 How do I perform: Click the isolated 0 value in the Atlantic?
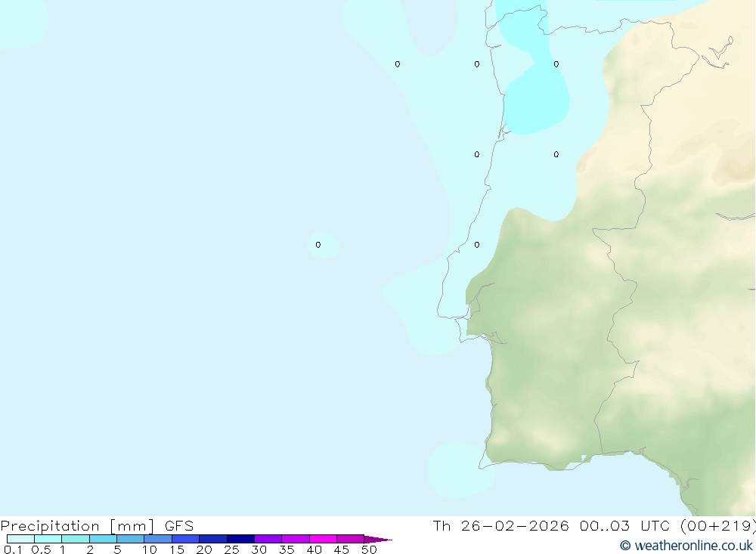[318, 245]
